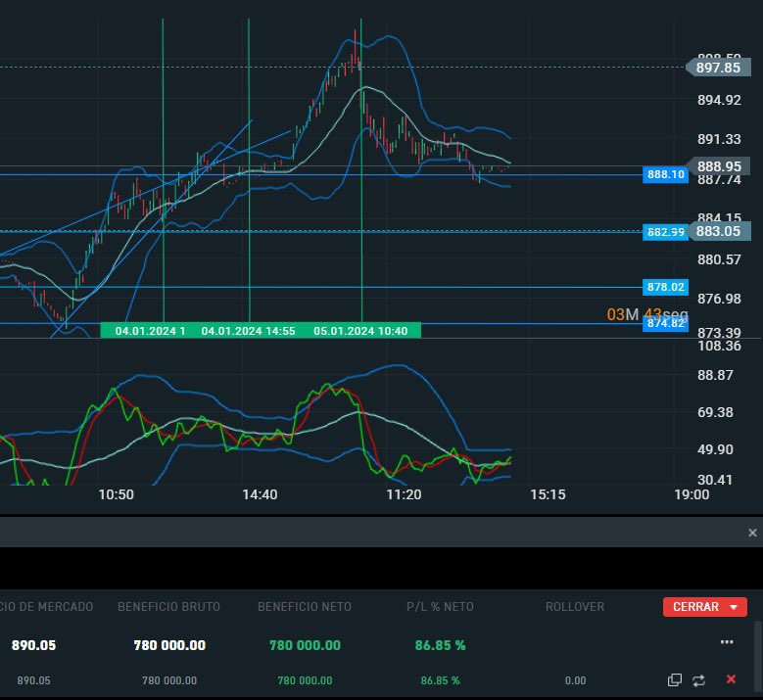Click the 876.98 price axis label

tap(719, 299)
